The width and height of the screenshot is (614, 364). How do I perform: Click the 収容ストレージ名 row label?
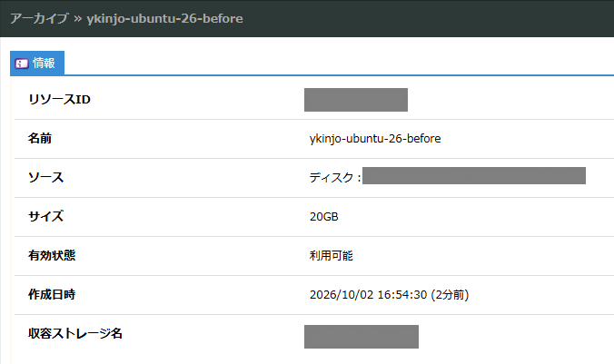click(74, 333)
